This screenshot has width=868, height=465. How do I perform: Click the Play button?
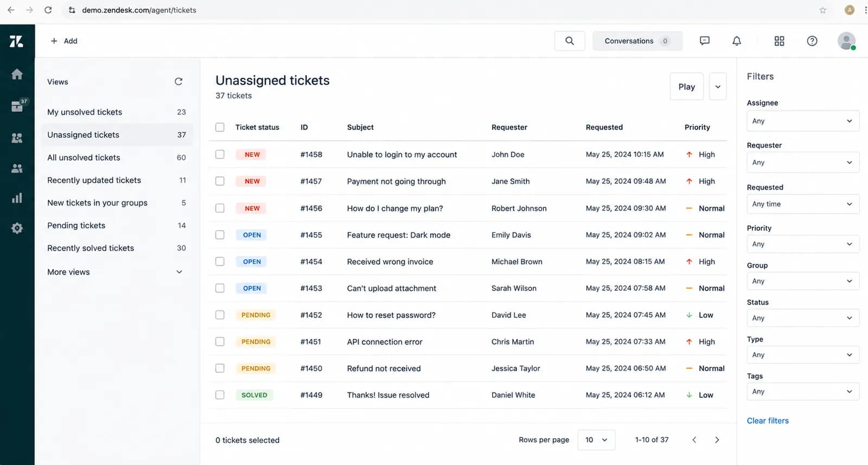pos(687,87)
